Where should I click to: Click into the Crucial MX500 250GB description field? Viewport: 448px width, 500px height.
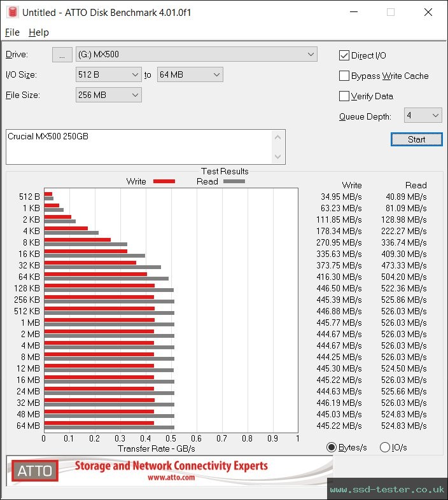pos(139,147)
